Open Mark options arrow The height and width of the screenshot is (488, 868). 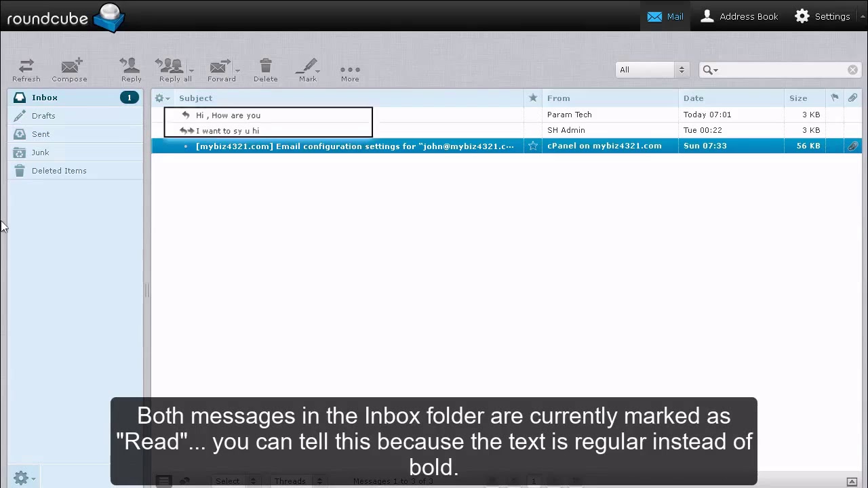point(317,70)
